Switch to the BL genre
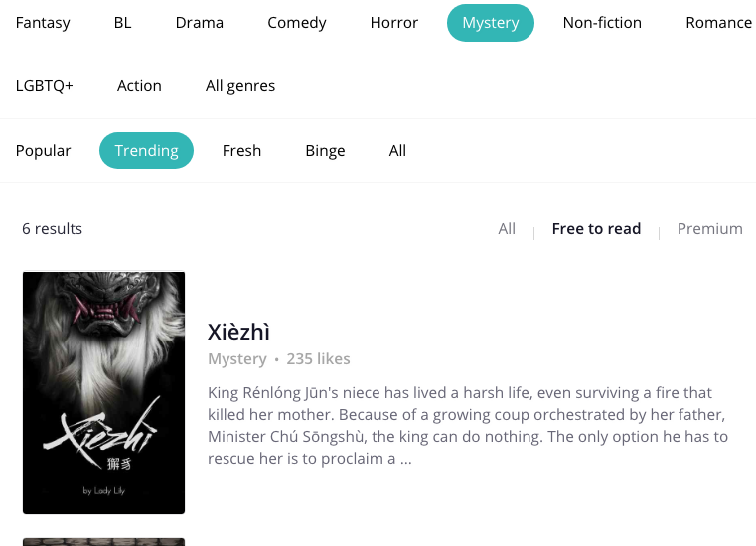756x546 pixels. pos(122,23)
